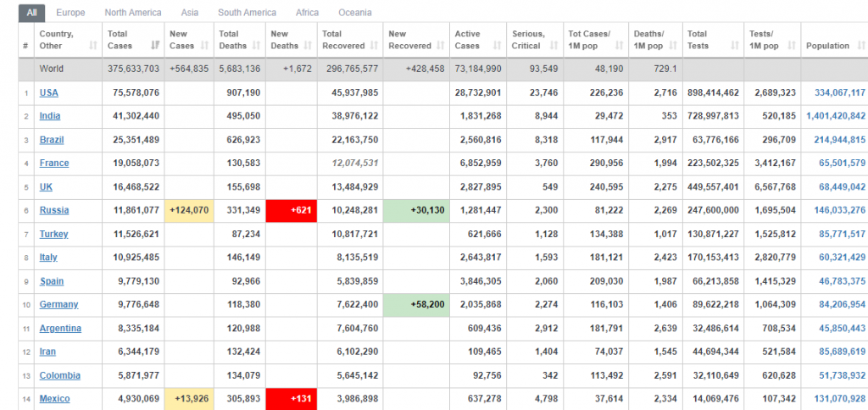Visit the Iran country link
The height and width of the screenshot is (410, 868).
click(47, 352)
